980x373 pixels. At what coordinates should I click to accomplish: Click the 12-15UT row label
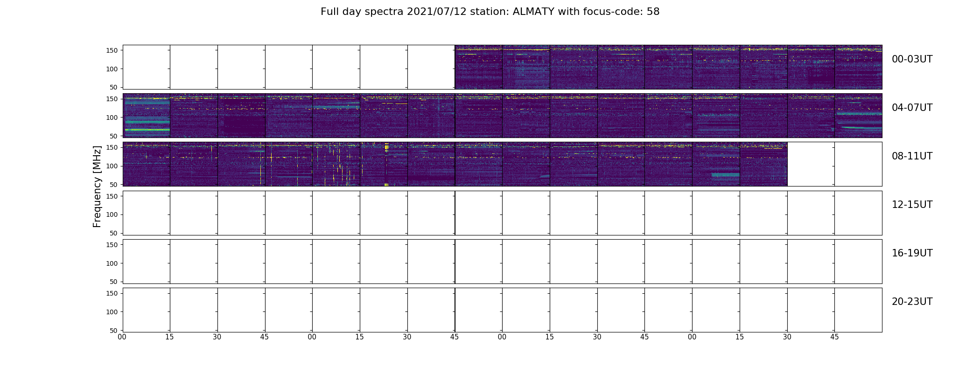coord(912,205)
